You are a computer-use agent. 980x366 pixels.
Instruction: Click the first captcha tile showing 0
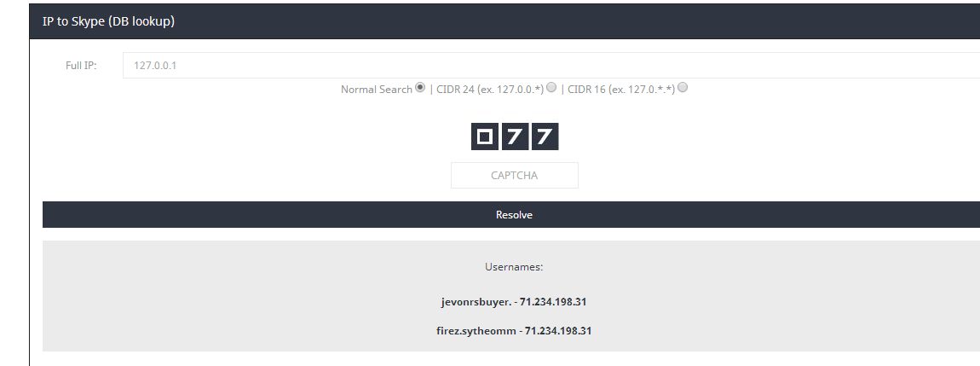click(x=484, y=137)
